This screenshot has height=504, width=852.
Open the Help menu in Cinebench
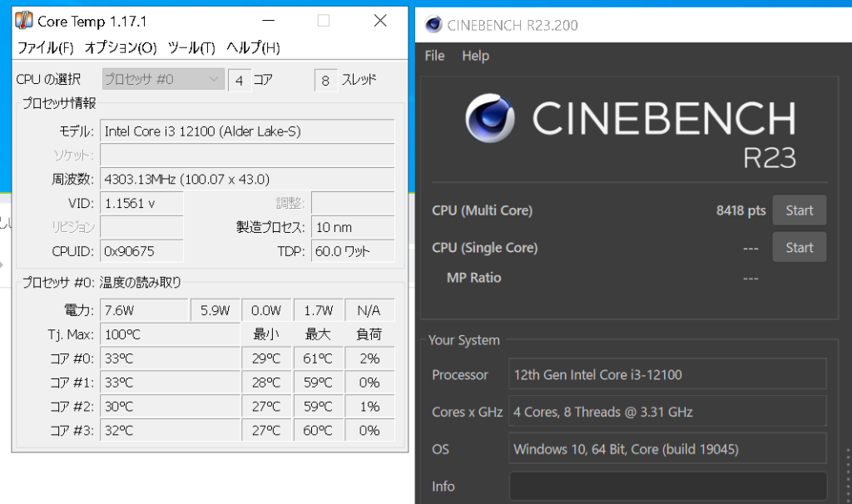[x=475, y=56]
